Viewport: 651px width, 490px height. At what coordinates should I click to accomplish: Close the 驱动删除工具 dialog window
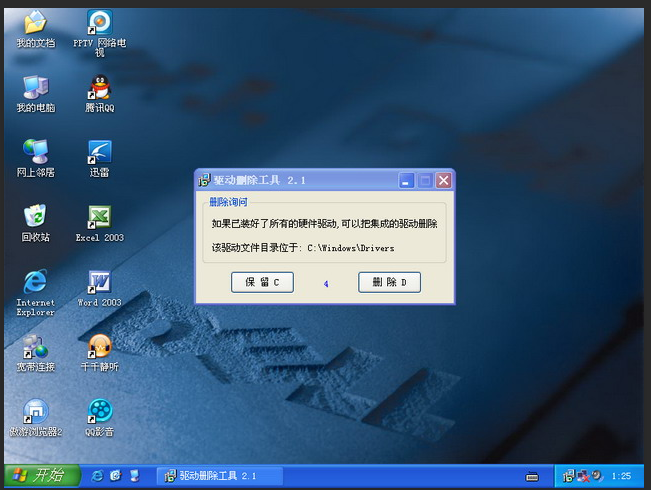443,180
